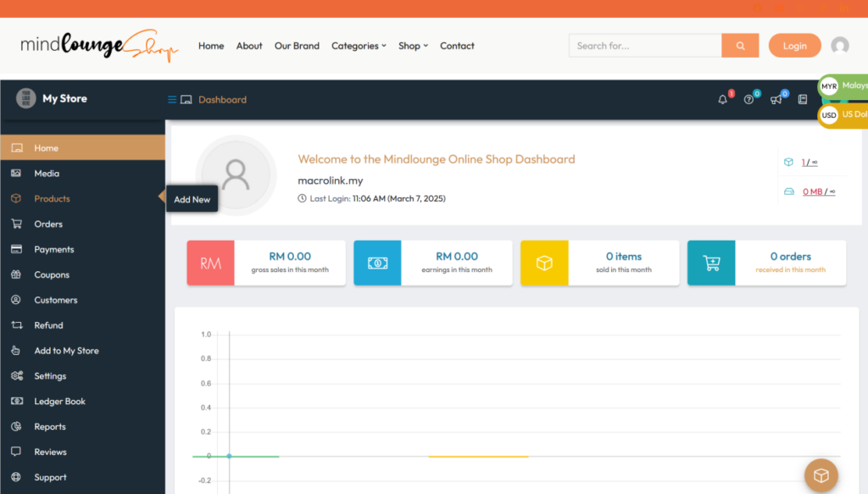Switch currency to USD US Dollar
Image resolution: width=868 pixels, height=494 pixels.
click(843, 114)
